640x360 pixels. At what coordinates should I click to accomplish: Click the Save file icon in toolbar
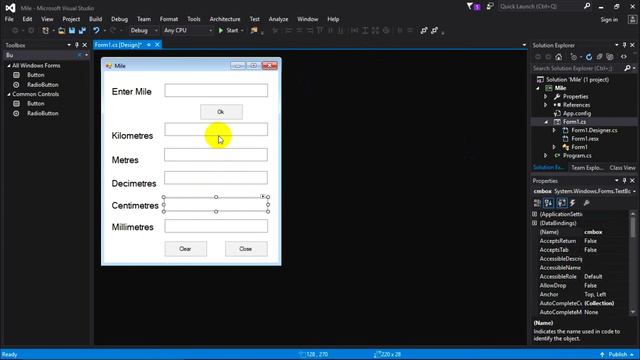click(x=72, y=30)
